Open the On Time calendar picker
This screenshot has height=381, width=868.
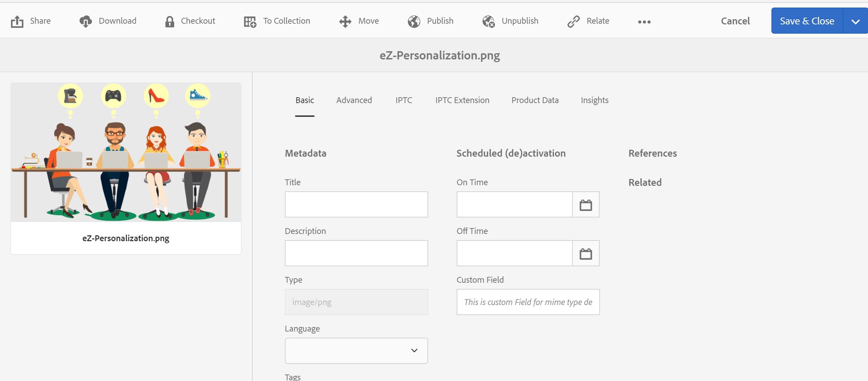click(x=585, y=204)
